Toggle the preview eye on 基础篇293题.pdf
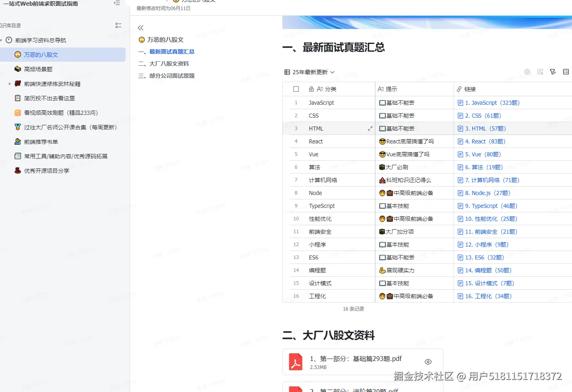This screenshot has height=392, width=572. pyautogui.click(x=428, y=361)
